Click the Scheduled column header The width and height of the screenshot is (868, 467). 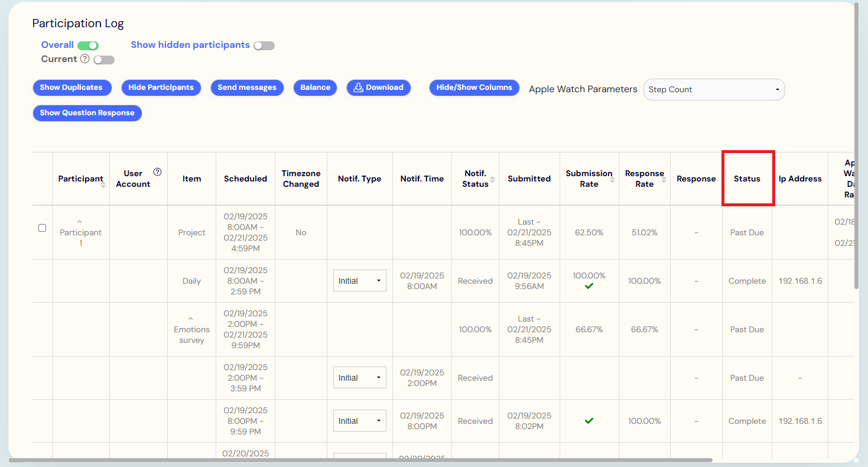[x=245, y=179]
